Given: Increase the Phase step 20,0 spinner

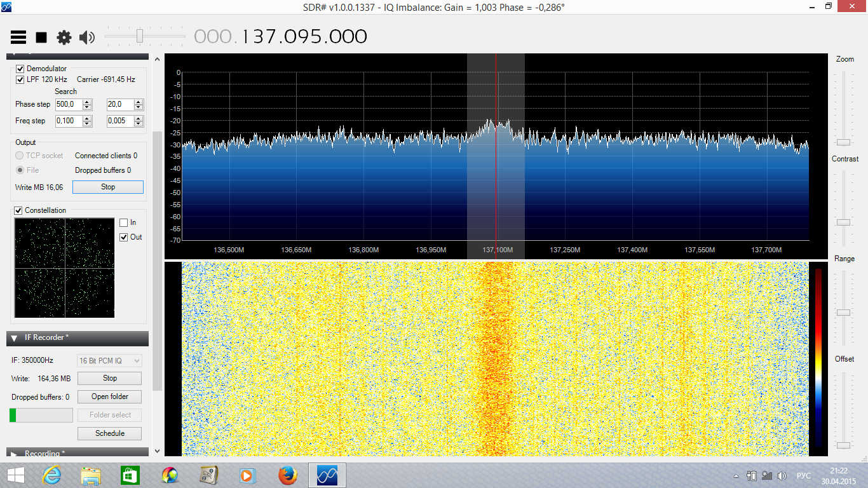Looking at the screenshot, I should pos(139,102).
